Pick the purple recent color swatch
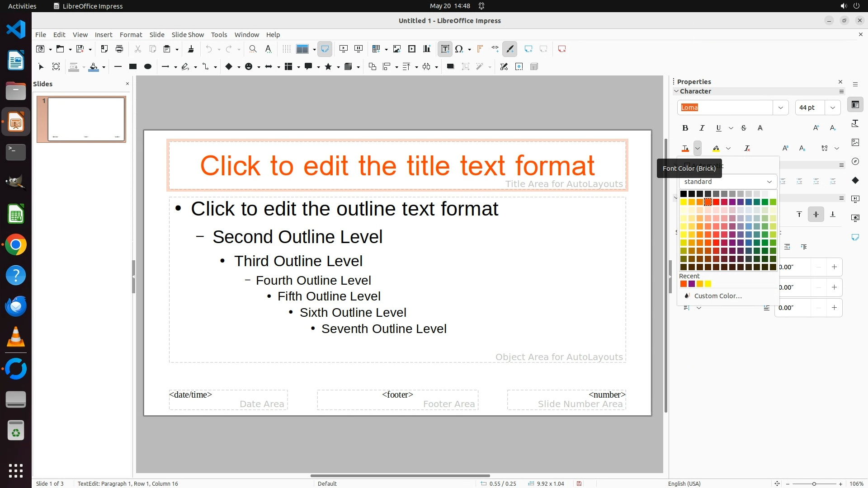Image resolution: width=868 pixels, height=488 pixels. (692, 284)
